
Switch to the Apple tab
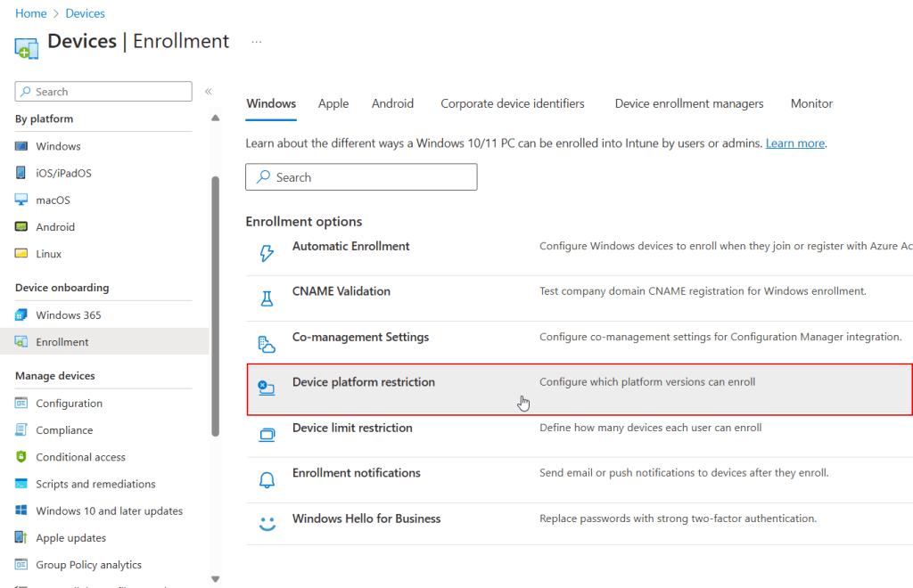pos(333,103)
